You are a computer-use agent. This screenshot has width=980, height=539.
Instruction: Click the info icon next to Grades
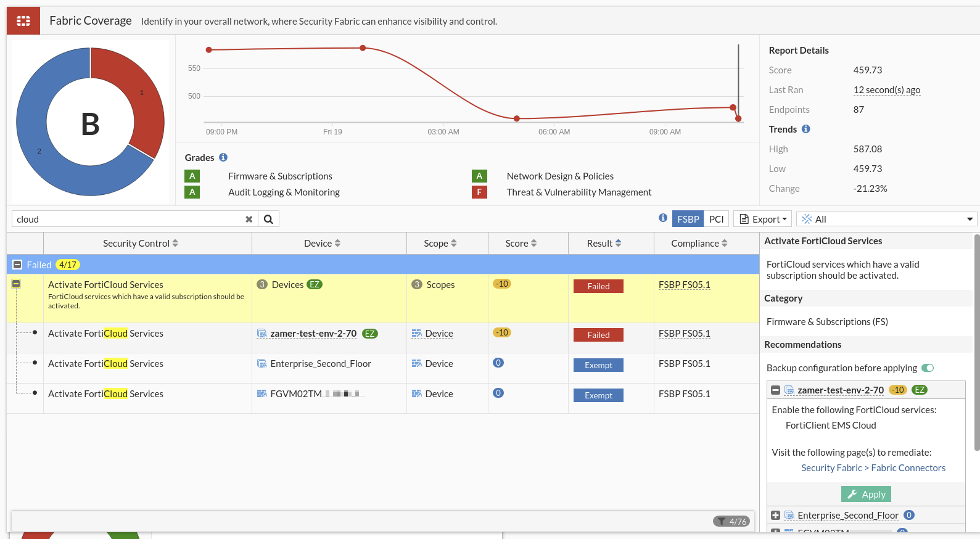click(x=223, y=157)
